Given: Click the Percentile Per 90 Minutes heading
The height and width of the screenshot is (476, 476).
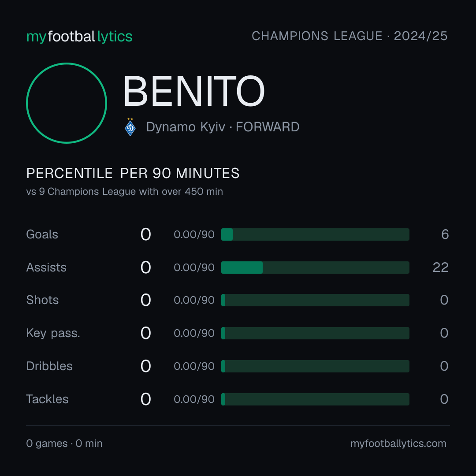Looking at the screenshot, I should pos(133,173).
